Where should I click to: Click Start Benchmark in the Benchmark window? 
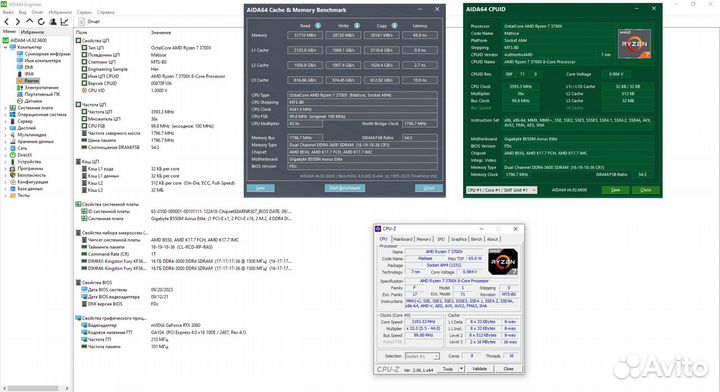tap(345, 188)
